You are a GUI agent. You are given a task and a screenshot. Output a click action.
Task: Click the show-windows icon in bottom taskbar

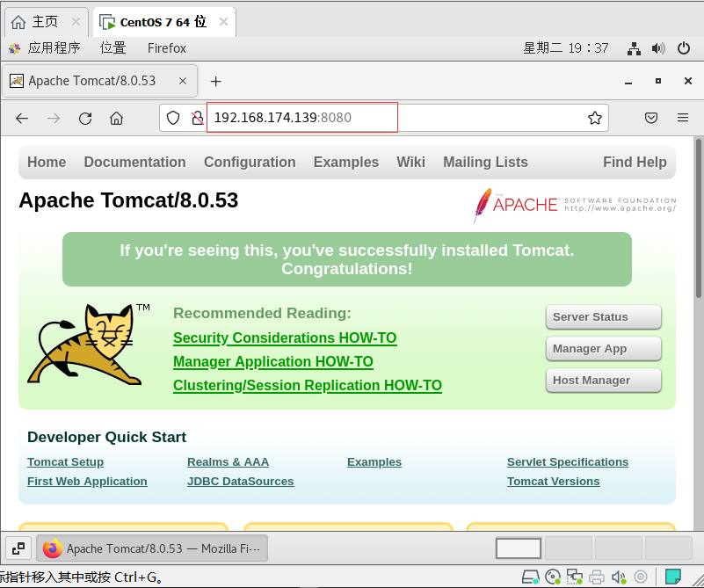pos(18,548)
